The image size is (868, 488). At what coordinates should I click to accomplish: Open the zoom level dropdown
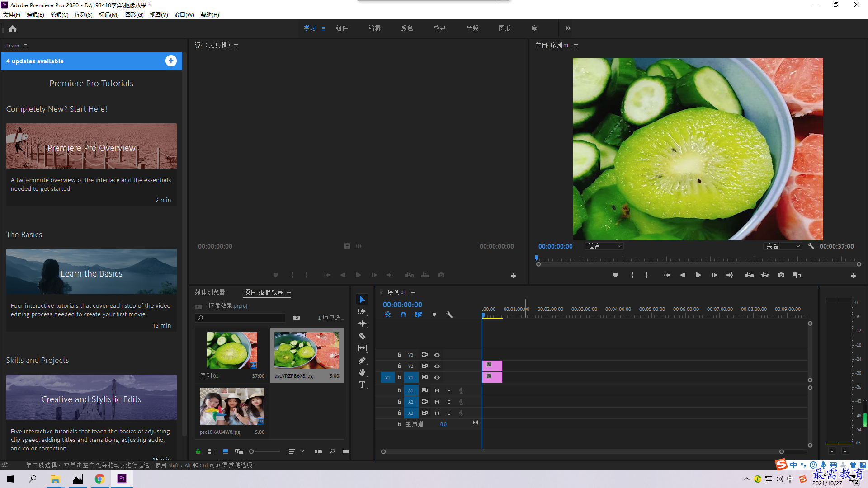click(604, 246)
